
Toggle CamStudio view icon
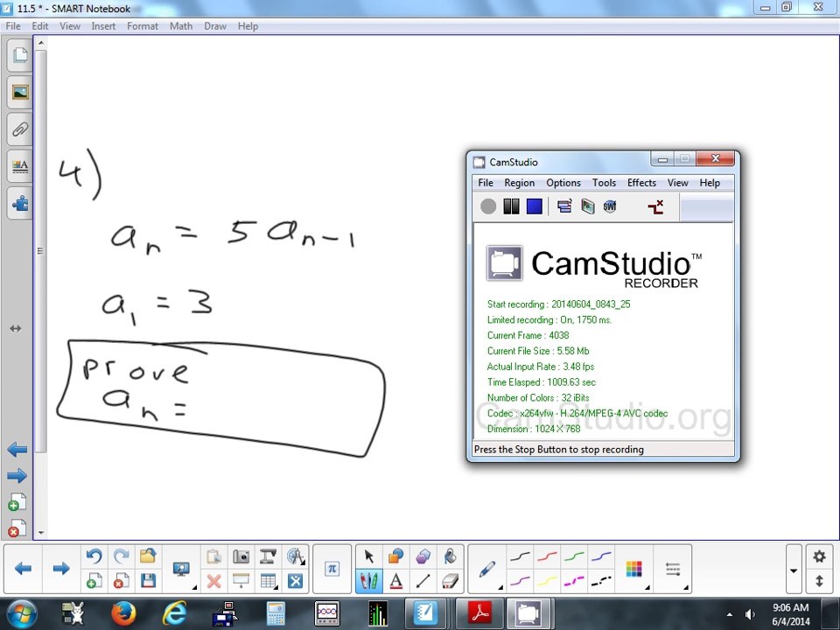(564, 206)
